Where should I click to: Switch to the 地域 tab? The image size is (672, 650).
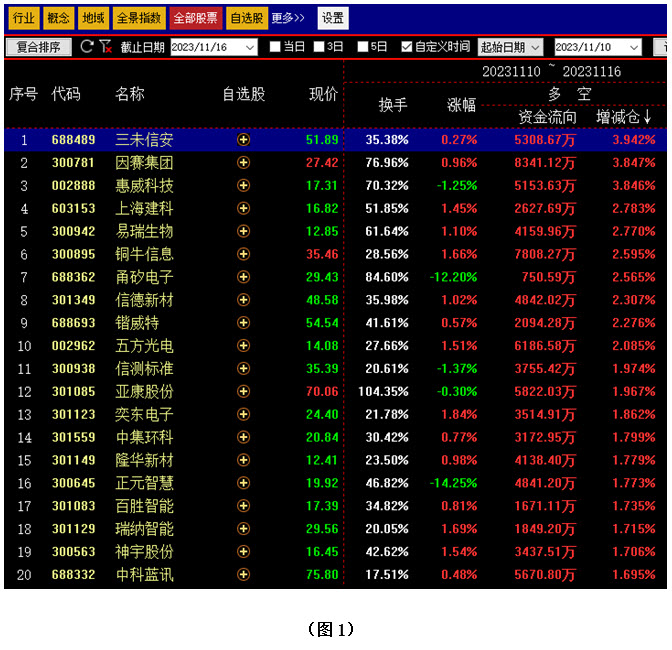tap(93, 18)
